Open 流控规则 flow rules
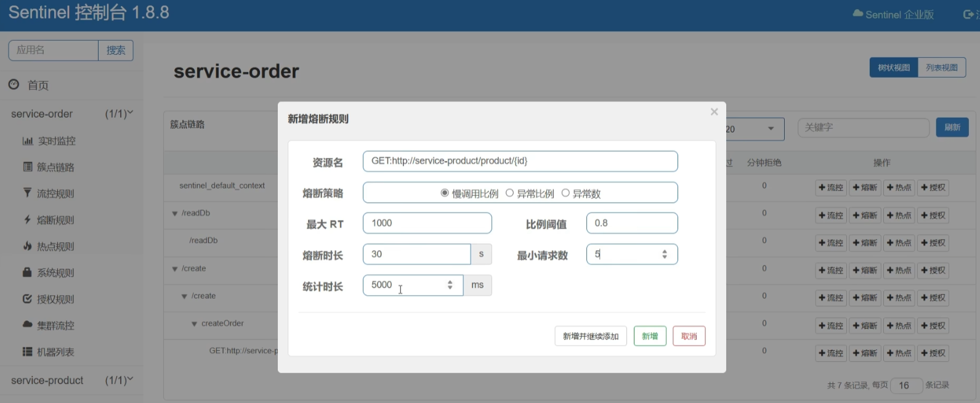980x403 pixels. (49, 193)
